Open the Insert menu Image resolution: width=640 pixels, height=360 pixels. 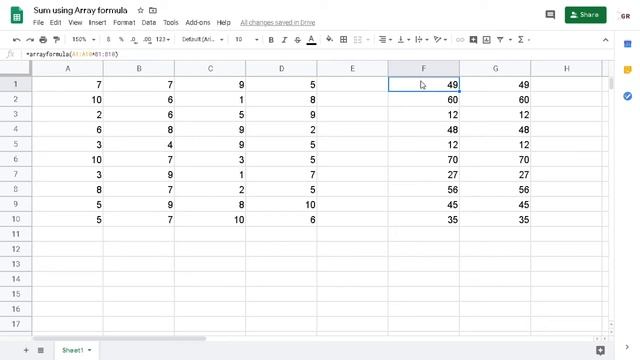point(98,22)
